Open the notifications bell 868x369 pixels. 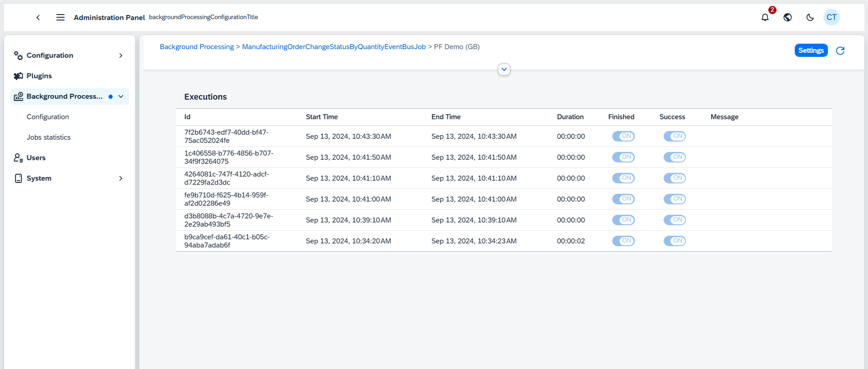coord(765,17)
